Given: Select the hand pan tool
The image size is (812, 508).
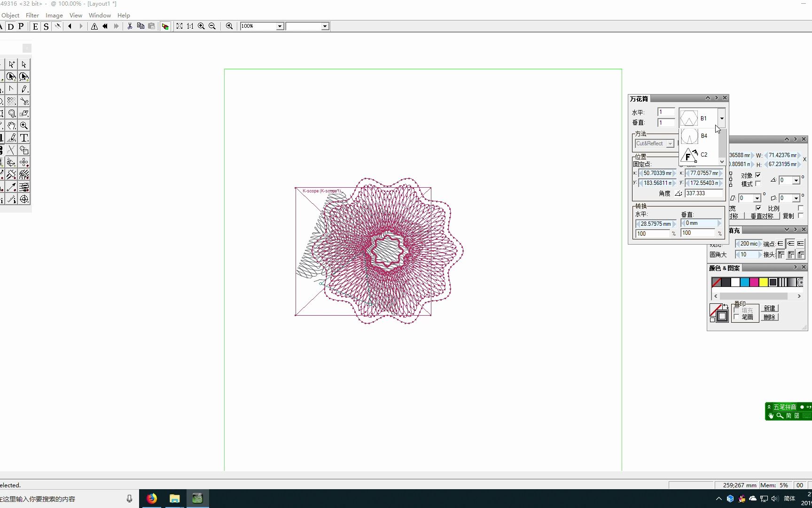Looking at the screenshot, I should coord(12,126).
